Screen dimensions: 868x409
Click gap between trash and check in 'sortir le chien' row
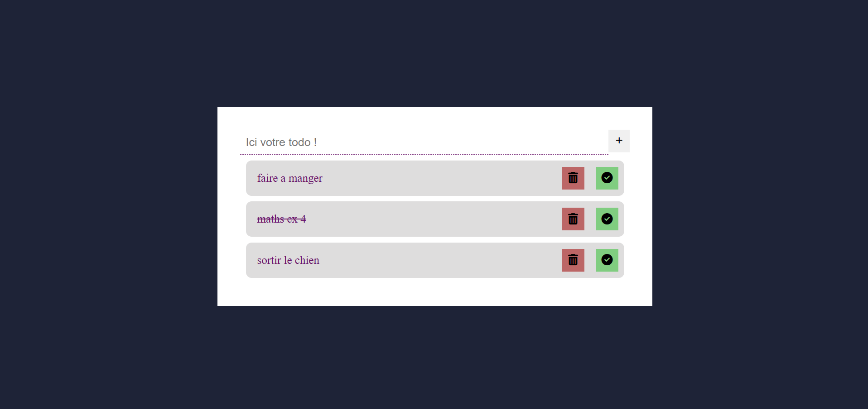coord(590,260)
